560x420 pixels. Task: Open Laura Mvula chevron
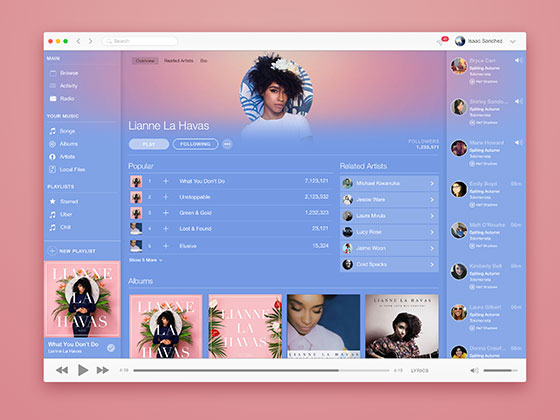point(432,216)
